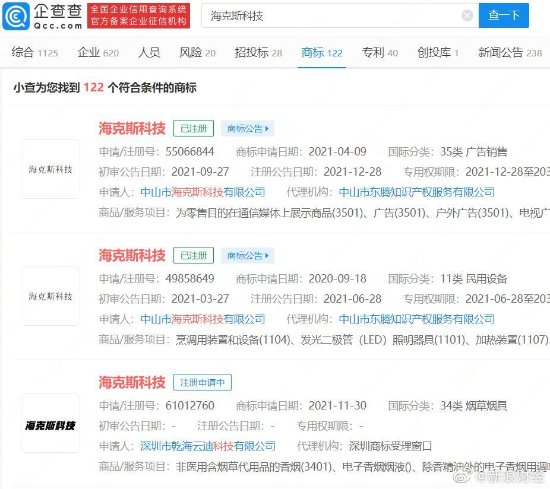The height and width of the screenshot is (489, 550).
Task: Select classification 35类 广告销售
Action: coord(474,152)
